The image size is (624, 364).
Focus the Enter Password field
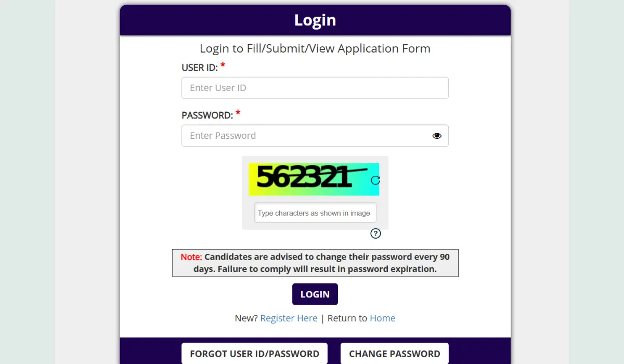pos(307,136)
